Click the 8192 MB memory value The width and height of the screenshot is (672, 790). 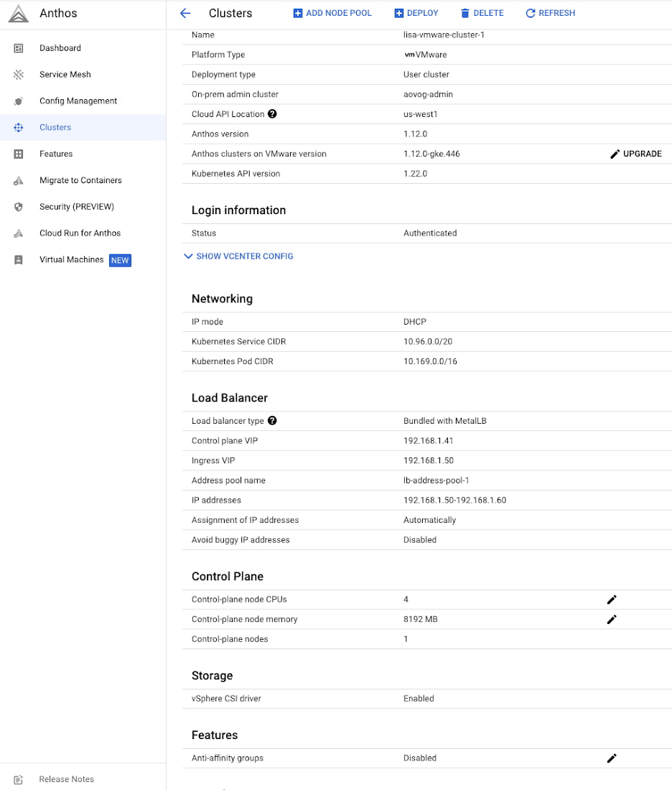click(x=420, y=618)
